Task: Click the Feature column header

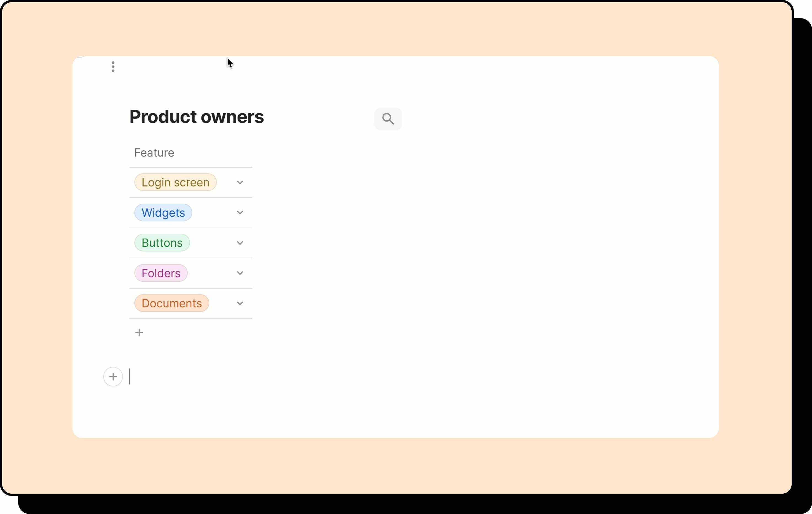Action: [154, 152]
